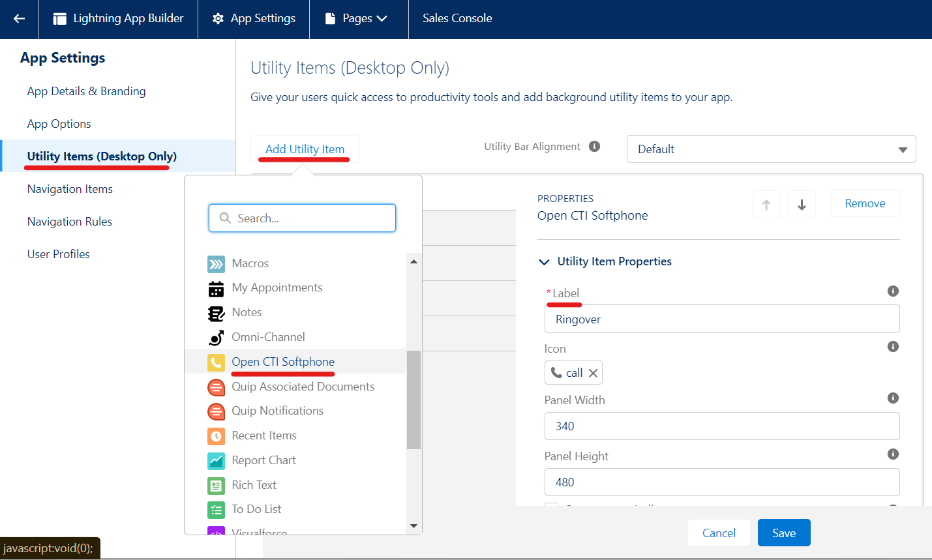Screen dimensions: 932x560
Task: Click the Panel Height input field
Action: [722, 482]
